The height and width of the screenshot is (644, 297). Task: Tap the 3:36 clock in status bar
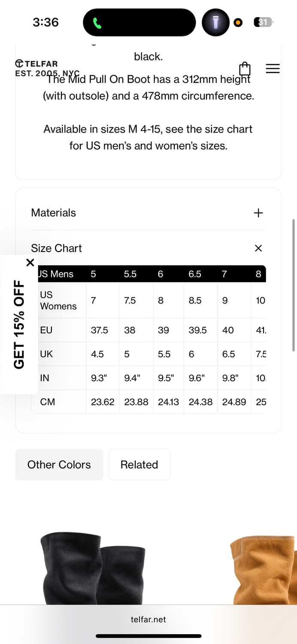point(45,22)
